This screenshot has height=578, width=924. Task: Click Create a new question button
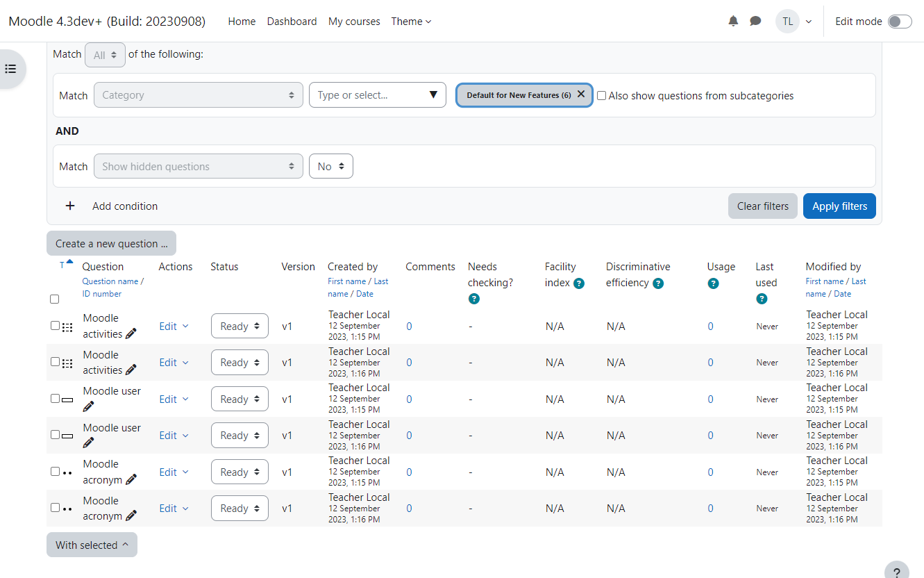(x=111, y=244)
